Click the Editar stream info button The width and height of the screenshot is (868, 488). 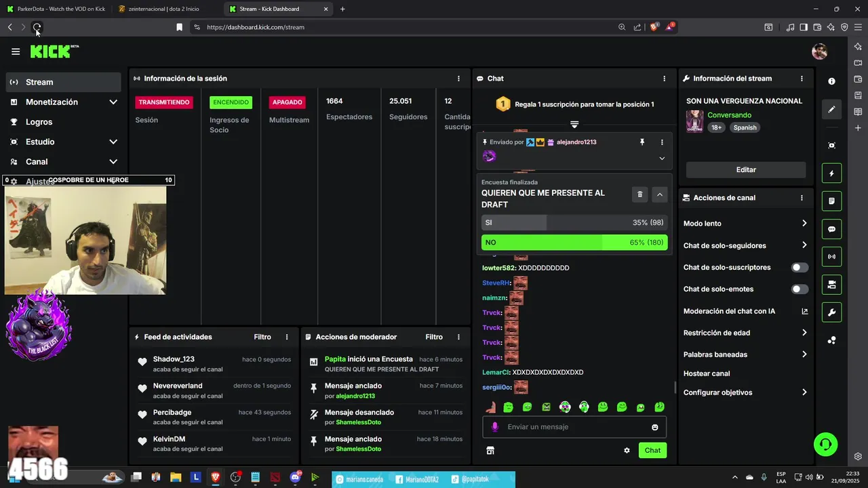click(x=746, y=170)
